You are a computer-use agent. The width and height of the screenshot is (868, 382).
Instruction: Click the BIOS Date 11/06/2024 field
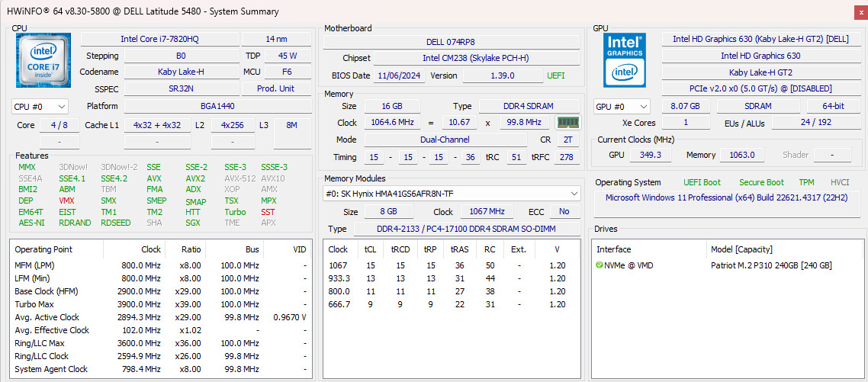[x=400, y=75]
